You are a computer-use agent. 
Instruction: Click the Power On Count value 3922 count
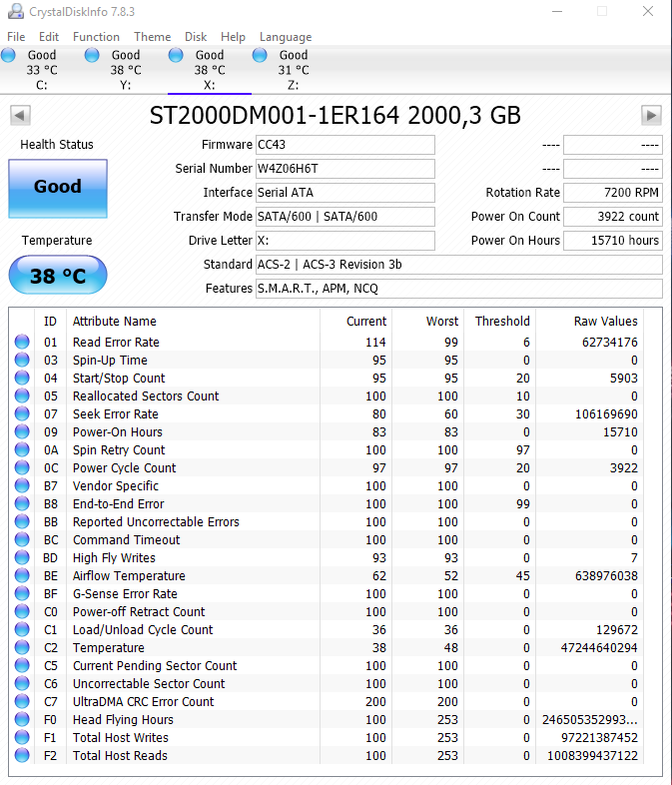coord(613,217)
